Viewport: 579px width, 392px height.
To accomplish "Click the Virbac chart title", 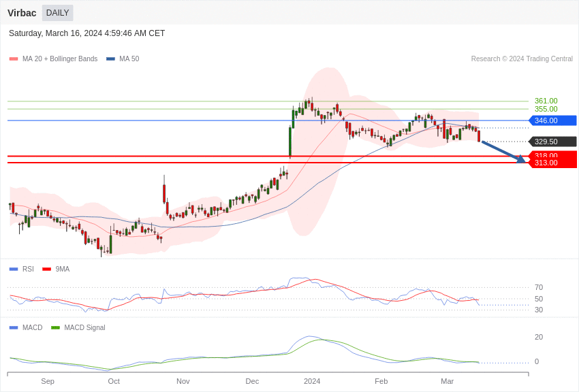I will 22,13.
